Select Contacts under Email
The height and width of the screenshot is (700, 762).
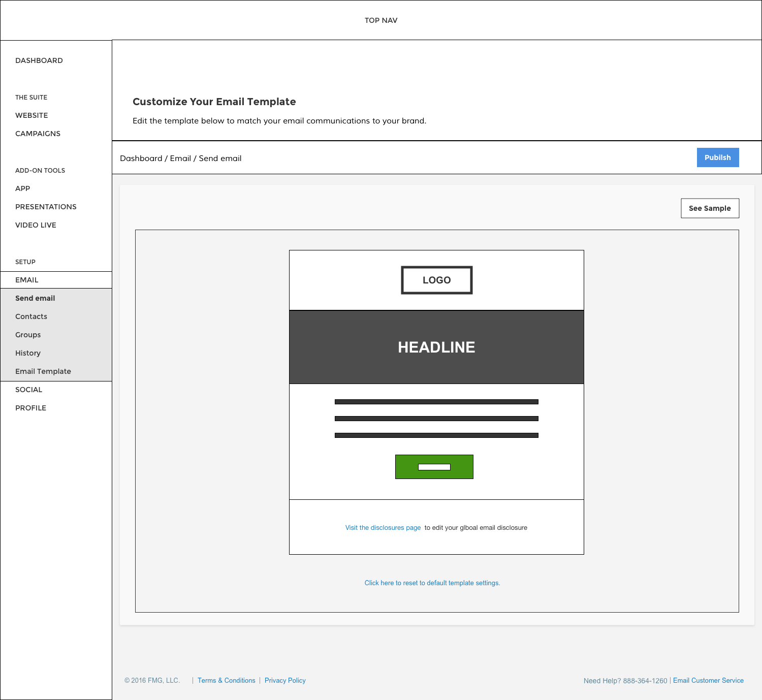tap(31, 316)
